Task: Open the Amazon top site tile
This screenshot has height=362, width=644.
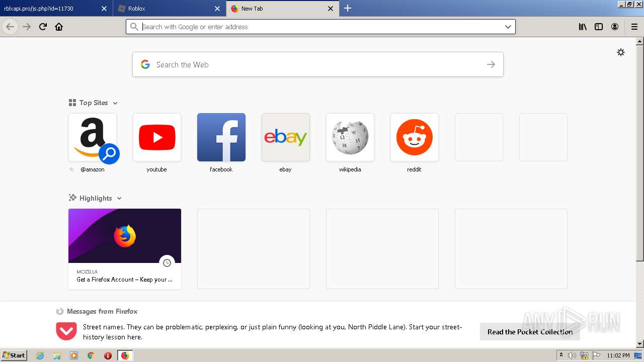Action: pyautogui.click(x=93, y=137)
